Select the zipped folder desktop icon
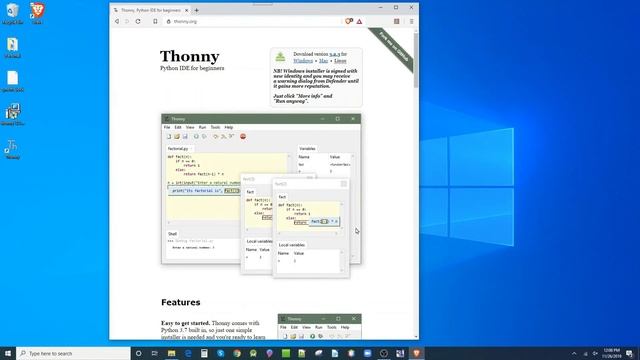This screenshot has height=360, width=640. point(12,47)
